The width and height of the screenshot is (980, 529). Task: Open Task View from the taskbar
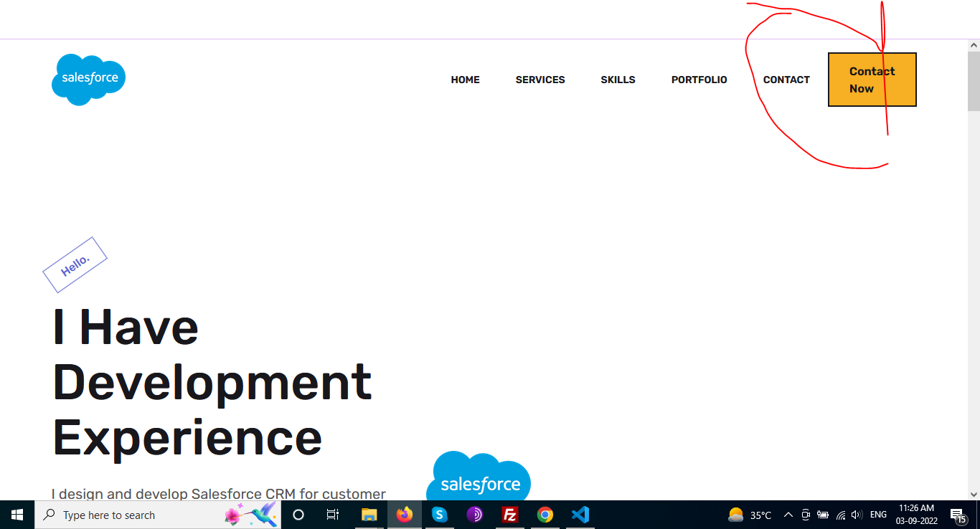333,515
